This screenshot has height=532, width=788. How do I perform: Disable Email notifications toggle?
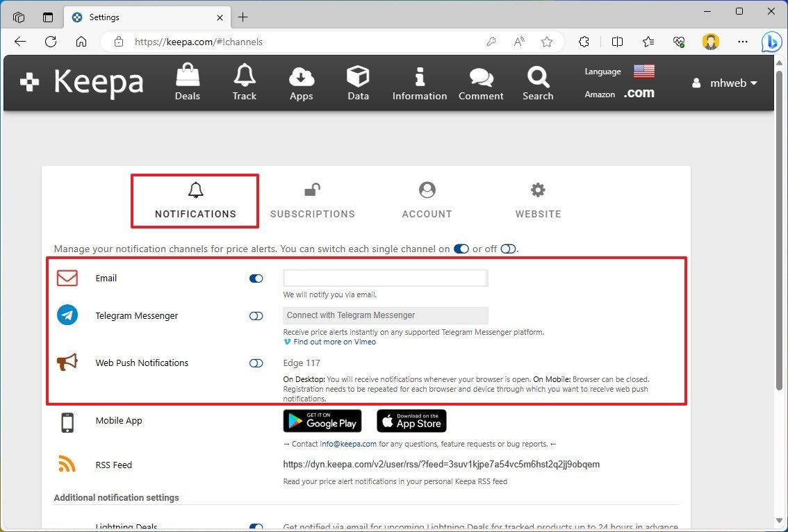pyautogui.click(x=256, y=278)
